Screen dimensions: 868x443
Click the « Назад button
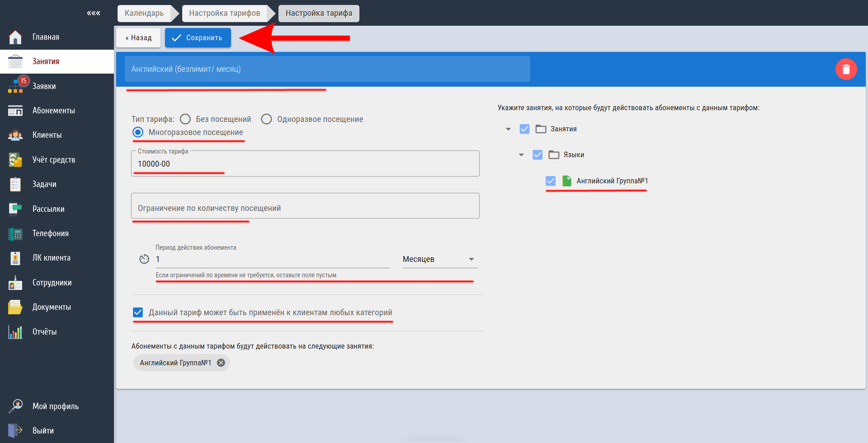[138, 38]
